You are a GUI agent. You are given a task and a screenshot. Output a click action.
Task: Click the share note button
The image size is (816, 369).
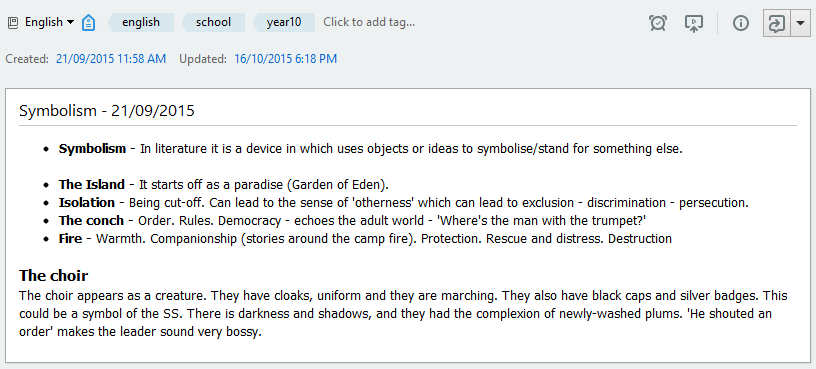click(776, 23)
